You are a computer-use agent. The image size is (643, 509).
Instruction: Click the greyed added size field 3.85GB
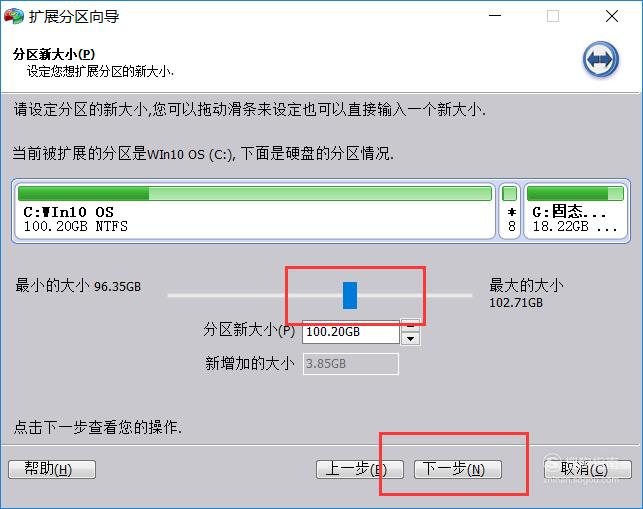(x=351, y=364)
